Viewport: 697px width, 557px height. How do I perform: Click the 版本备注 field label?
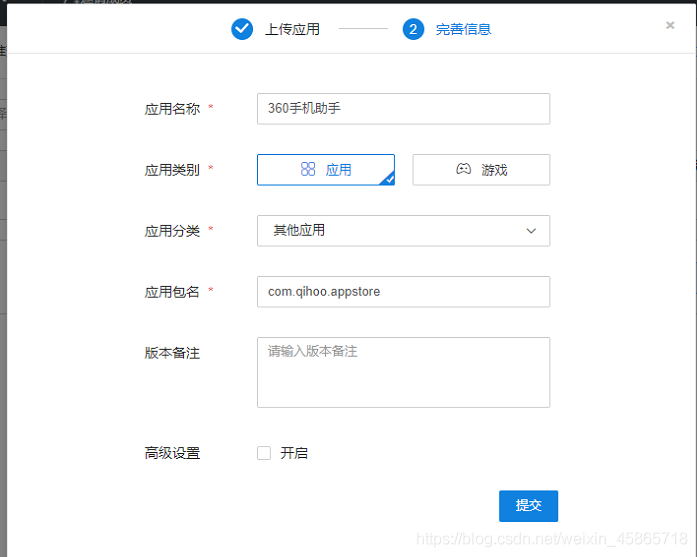coord(172,353)
